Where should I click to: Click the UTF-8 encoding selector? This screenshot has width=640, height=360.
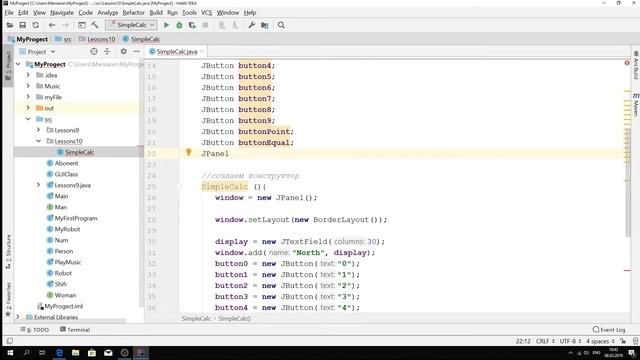pyautogui.click(x=570, y=341)
